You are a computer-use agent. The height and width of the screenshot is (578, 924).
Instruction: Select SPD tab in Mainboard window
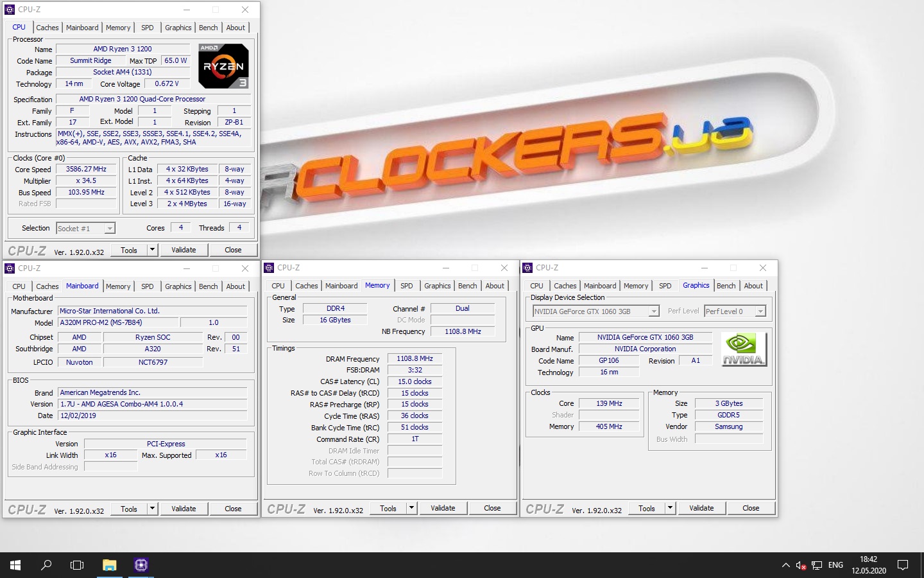point(148,286)
